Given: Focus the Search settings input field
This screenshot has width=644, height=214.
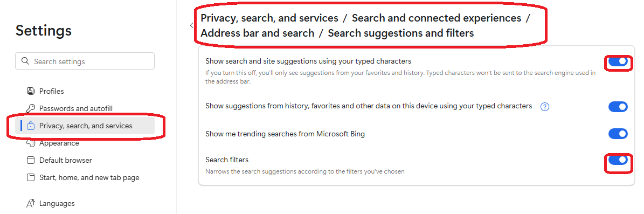Looking at the screenshot, I should pyautogui.click(x=85, y=61).
